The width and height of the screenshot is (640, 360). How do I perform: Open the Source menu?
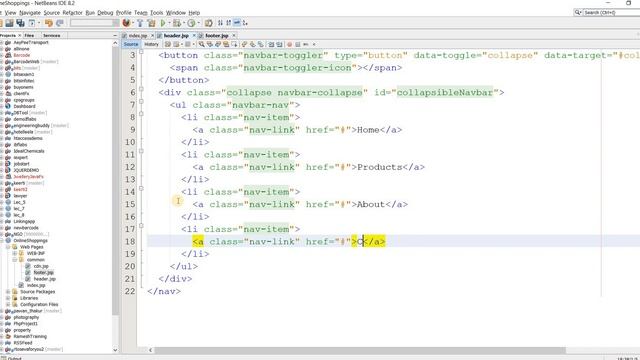tap(51, 13)
